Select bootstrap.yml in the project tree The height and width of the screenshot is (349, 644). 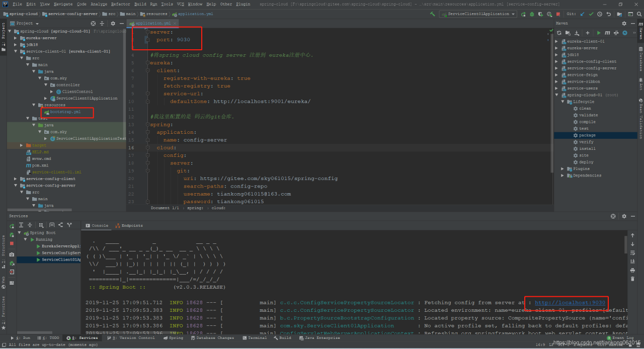click(x=65, y=112)
